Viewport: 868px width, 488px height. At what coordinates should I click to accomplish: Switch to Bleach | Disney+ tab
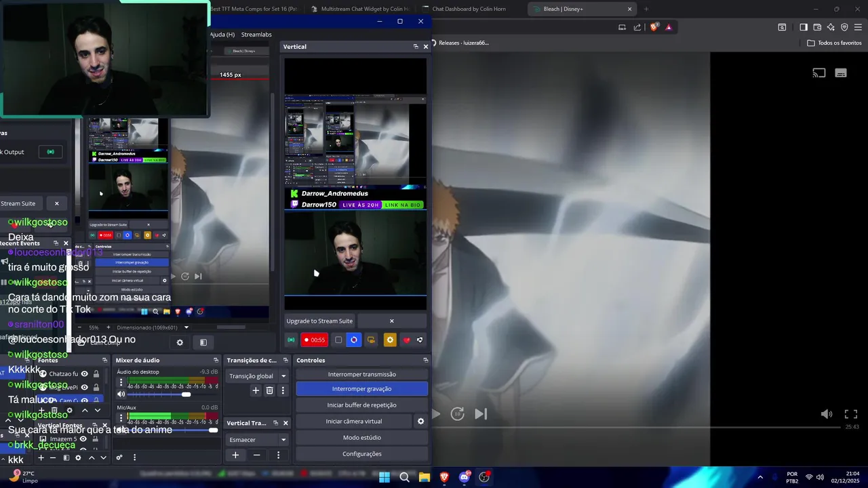[x=583, y=9]
